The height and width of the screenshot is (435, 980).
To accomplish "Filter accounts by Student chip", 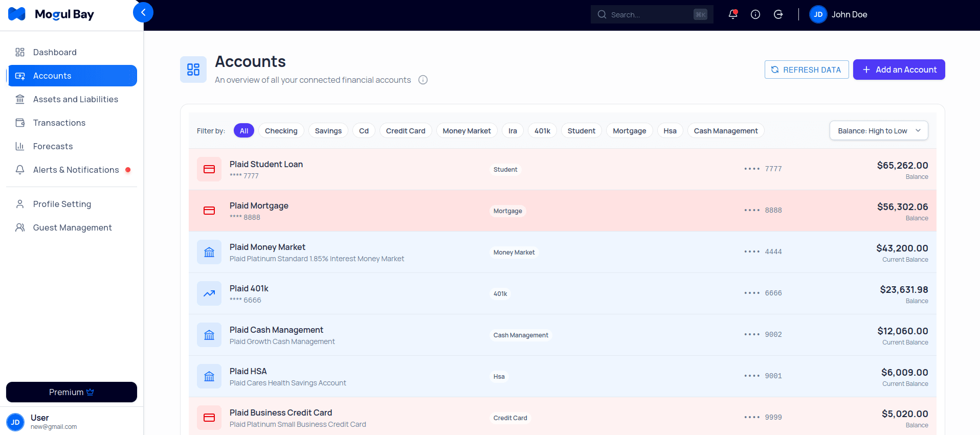I will tap(582, 131).
